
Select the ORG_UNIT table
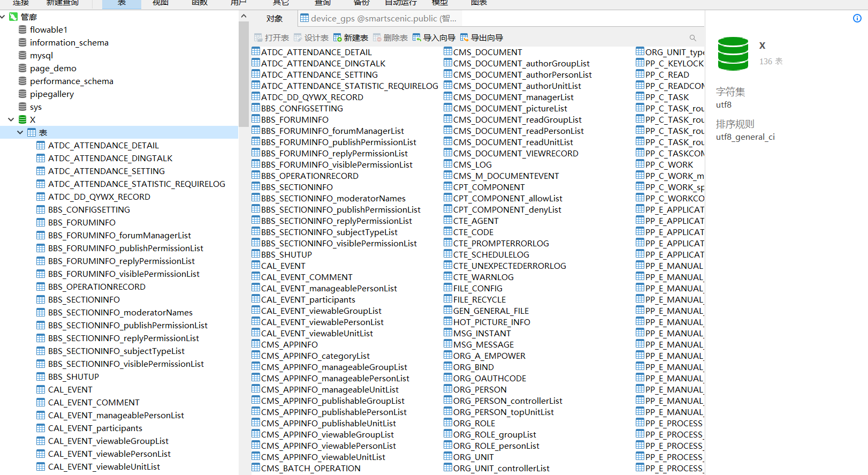[x=474, y=457]
